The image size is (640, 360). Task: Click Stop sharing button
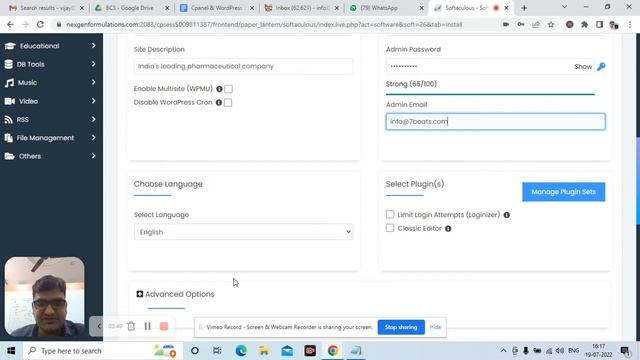click(x=401, y=327)
